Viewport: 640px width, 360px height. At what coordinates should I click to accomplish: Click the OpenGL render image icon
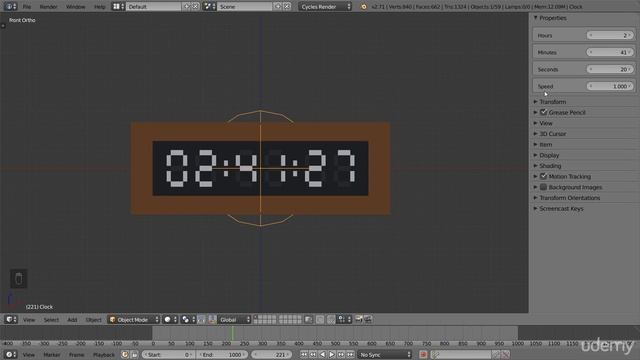coord(359,320)
